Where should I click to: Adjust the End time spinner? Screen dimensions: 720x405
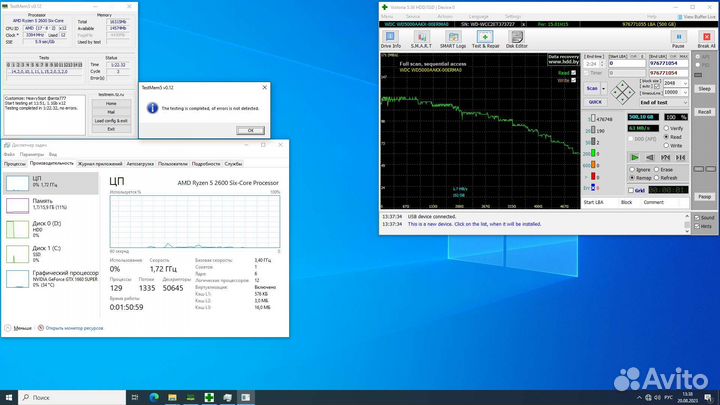pyautogui.click(x=602, y=64)
